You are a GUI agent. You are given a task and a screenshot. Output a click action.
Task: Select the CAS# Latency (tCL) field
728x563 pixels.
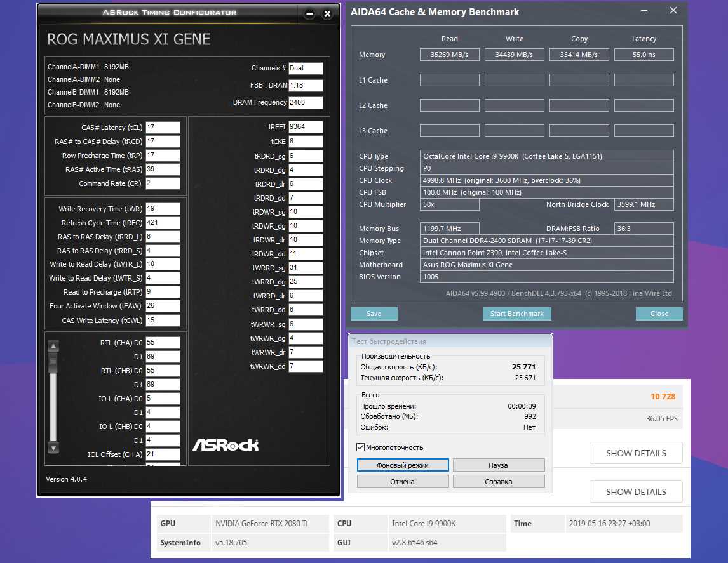(x=163, y=128)
